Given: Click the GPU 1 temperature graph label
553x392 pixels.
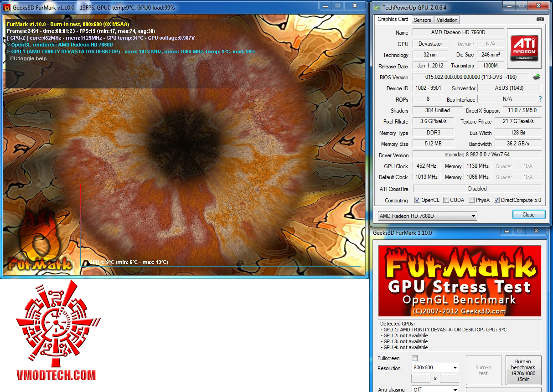Looking at the screenshot, I should pyautogui.click(x=129, y=262).
